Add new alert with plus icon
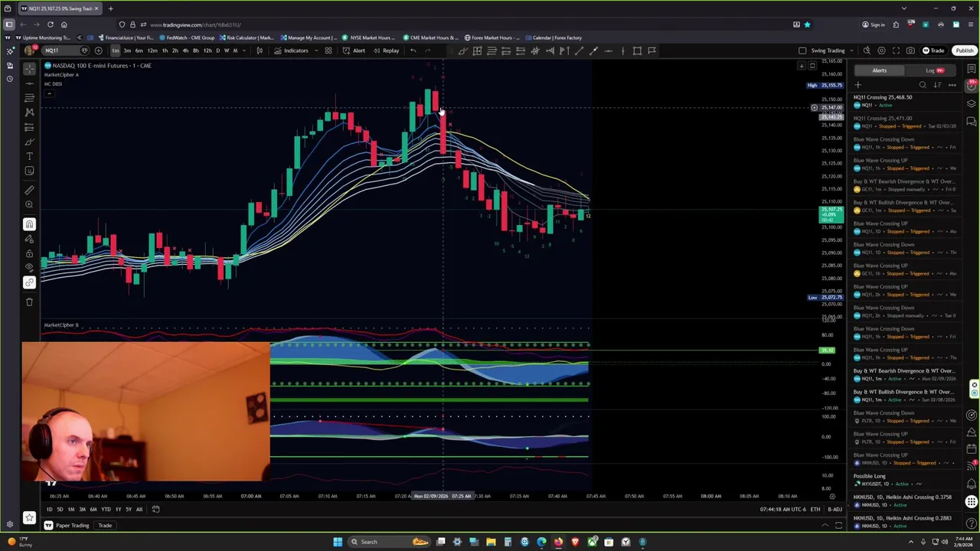The width and height of the screenshot is (980, 551). [x=858, y=85]
